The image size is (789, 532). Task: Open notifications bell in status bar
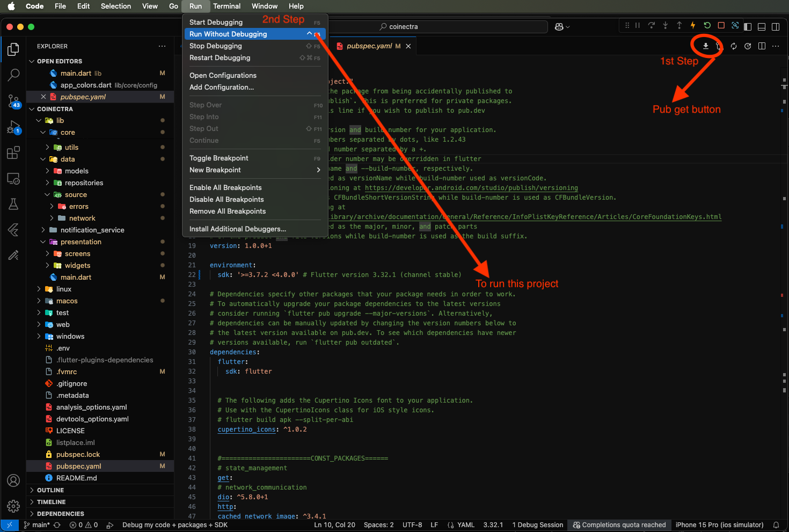pos(776,525)
